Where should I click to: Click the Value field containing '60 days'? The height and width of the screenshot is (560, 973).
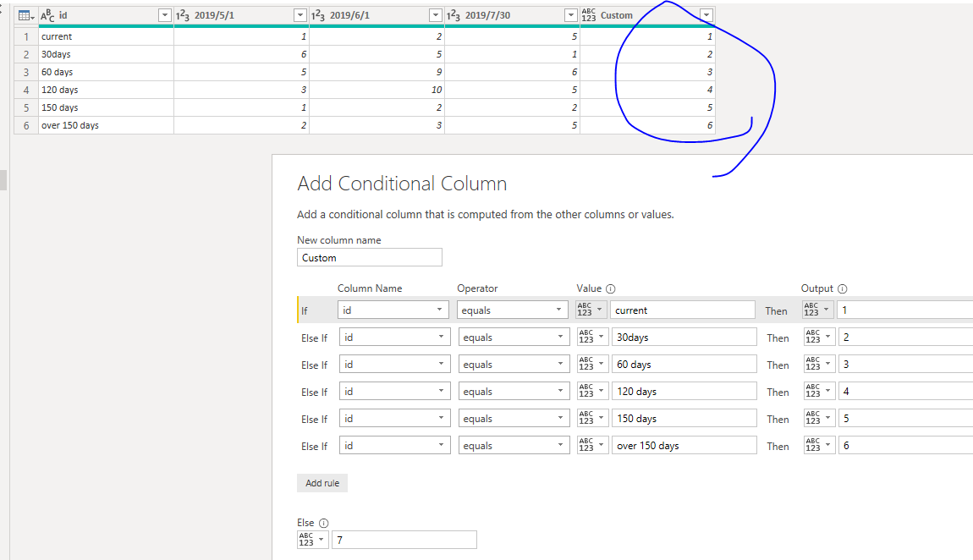[684, 365]
